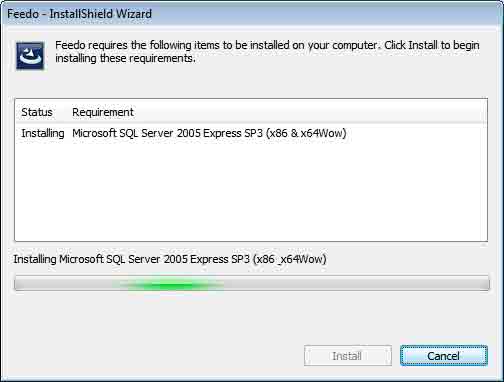This screenshot has width=504, height=382.
Task: Click empty gray area left of Install button
Action: pyautogui.click(x=157, y=356)
